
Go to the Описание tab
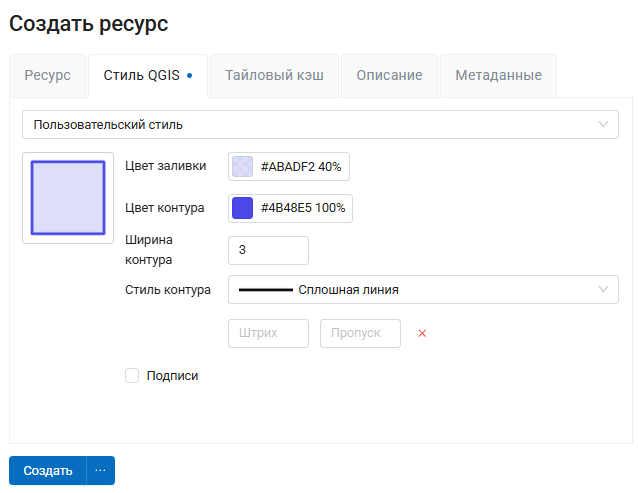tap(389, 75)
